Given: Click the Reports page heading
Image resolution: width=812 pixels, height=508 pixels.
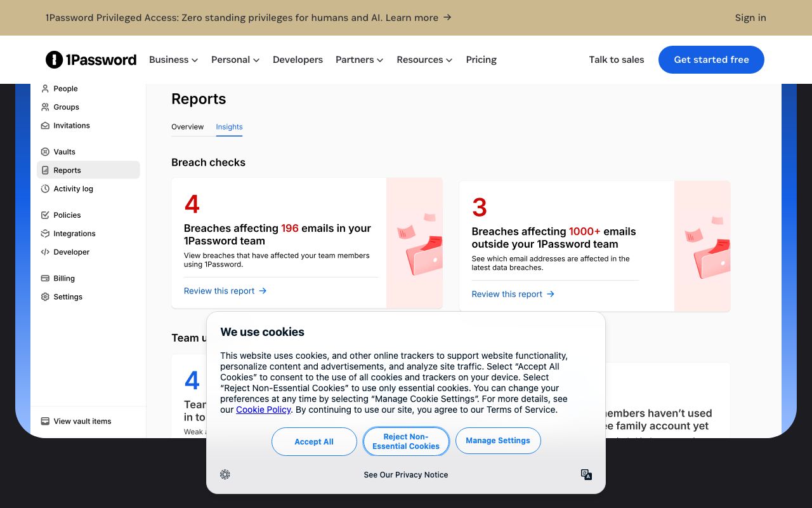Looking at the screenshot, I should tap(199, 99).
